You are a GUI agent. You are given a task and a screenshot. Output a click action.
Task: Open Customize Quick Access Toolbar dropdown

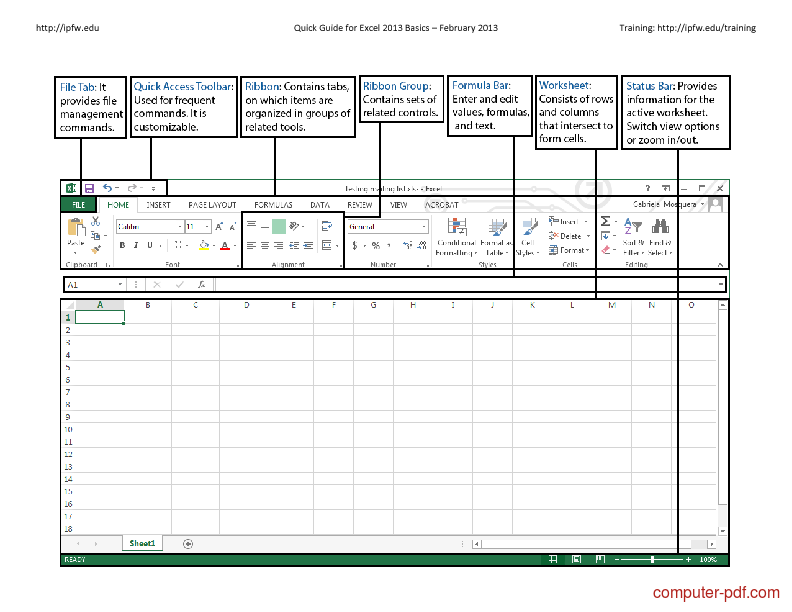[153, 188]
